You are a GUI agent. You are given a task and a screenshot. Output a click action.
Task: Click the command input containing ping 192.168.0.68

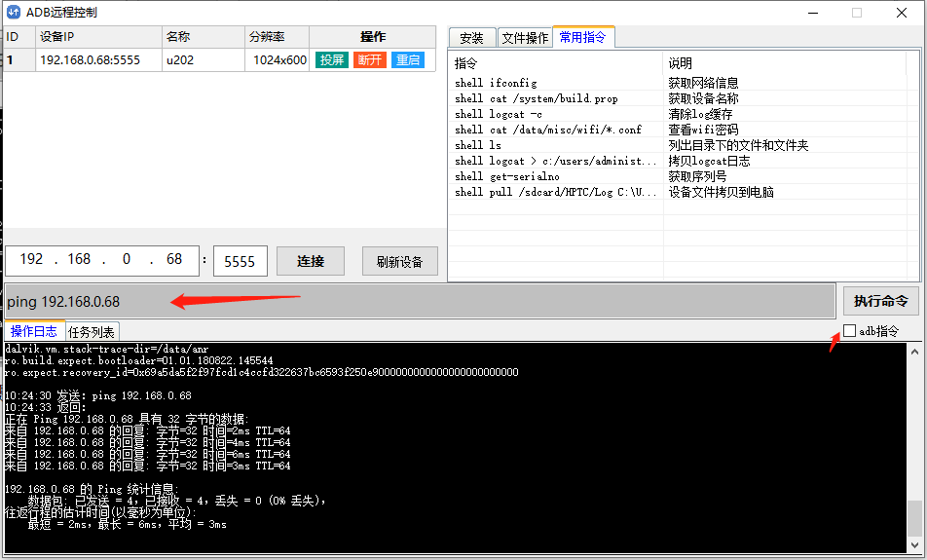click(x=420, y=302)
